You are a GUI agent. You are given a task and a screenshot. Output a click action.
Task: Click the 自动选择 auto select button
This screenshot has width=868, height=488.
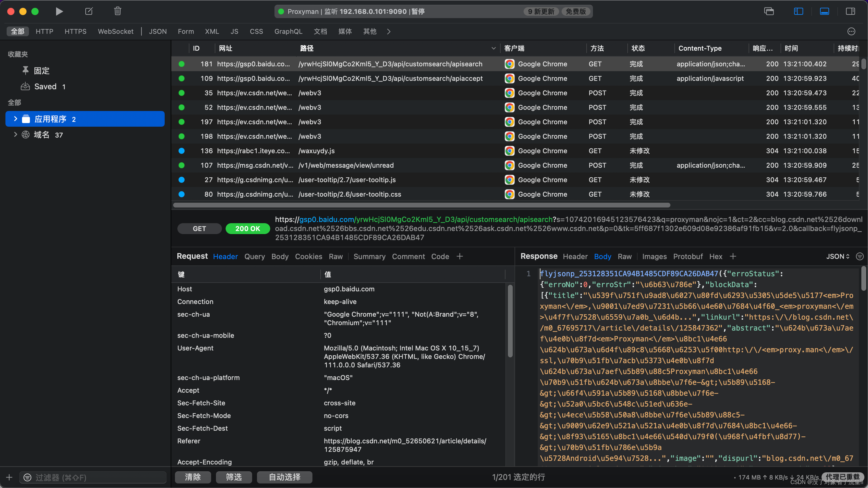[284, 477]
